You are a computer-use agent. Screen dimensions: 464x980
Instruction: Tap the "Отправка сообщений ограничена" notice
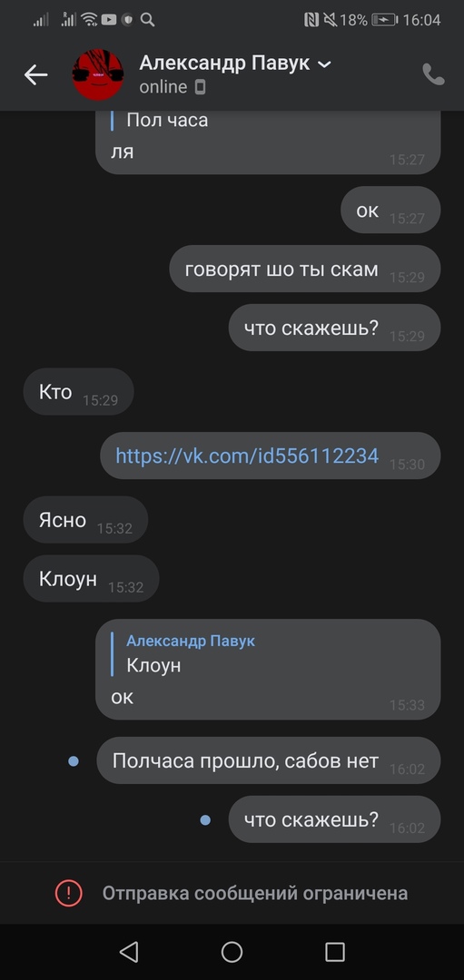pyautogui.click(x=255, y=893)
